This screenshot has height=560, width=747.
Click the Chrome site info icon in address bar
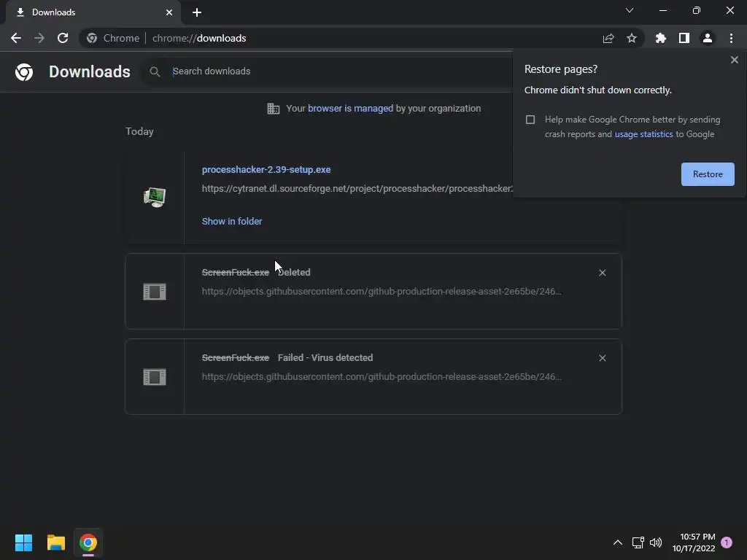(92, 38)
